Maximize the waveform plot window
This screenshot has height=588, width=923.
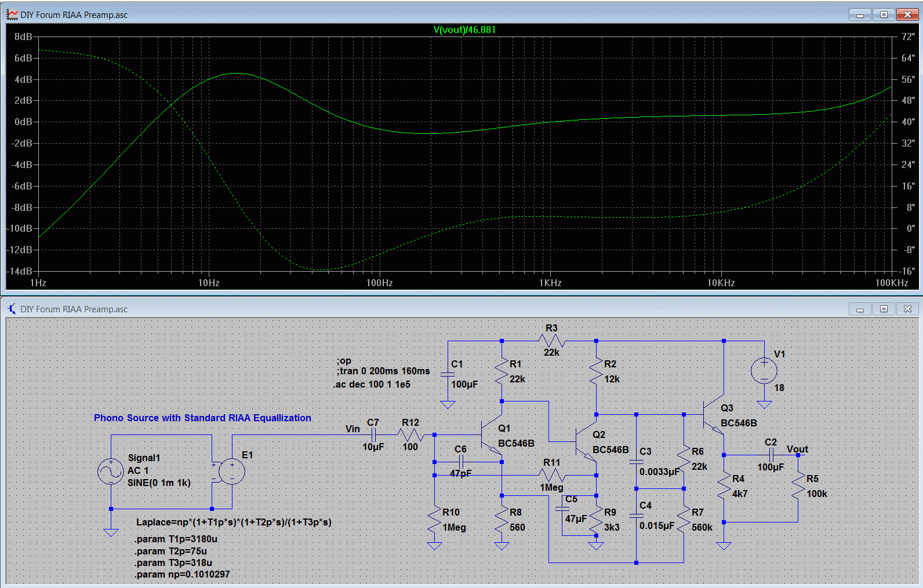pyautogui.click(x=884, y=14)
